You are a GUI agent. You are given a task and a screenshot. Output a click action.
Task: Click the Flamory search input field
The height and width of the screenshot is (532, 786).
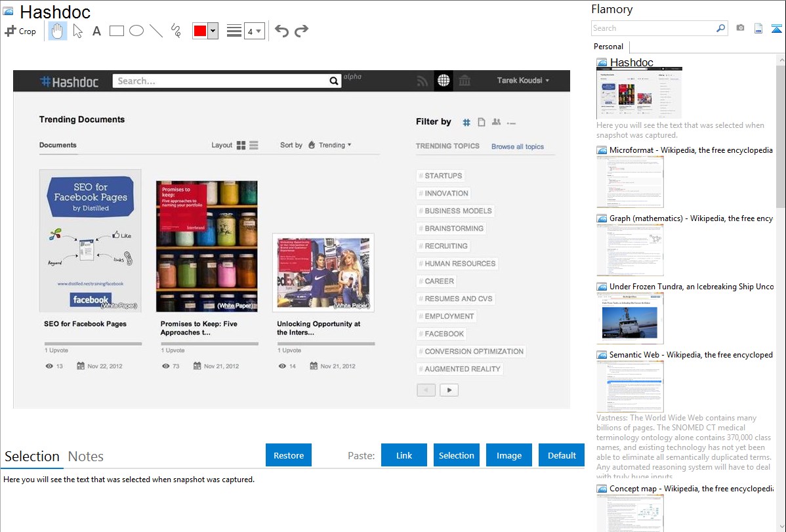point(653,28)
